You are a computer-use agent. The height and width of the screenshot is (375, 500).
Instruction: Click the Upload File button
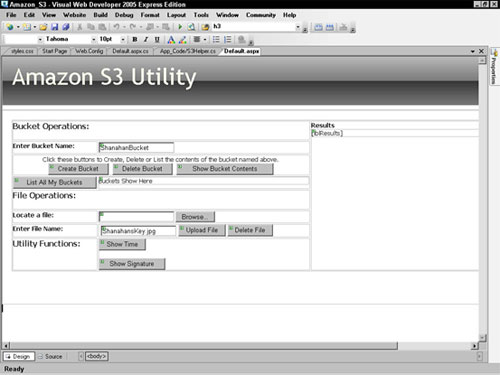[202, 230]
